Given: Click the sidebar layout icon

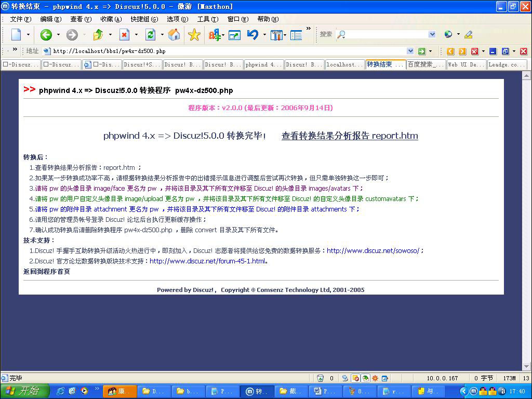Looking at the screenshot, I should [296, 35].
